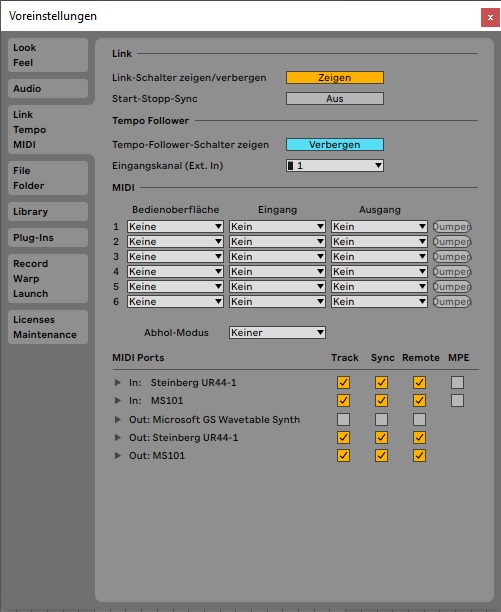The image size is (501, 612).
Task: Expand the Out: Steinberg UR44-1 triangle
Action: pyautogui.click(x=117, y=438)
